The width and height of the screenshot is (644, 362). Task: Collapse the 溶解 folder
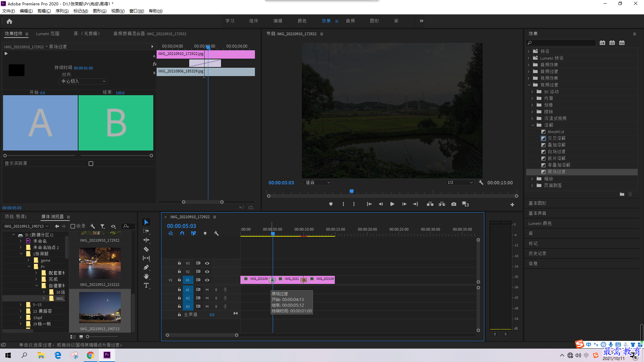pyautogui.click(x=533, y=125)
